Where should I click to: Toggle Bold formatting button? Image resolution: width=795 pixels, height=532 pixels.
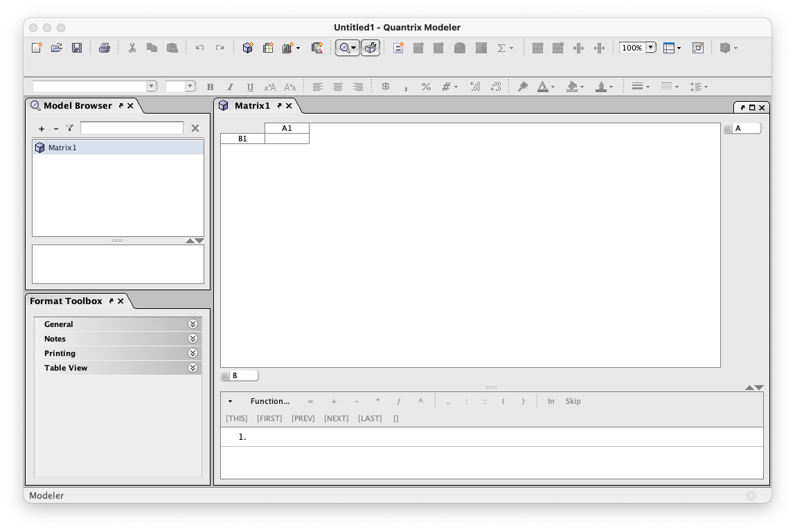click(x=211, y=87)
